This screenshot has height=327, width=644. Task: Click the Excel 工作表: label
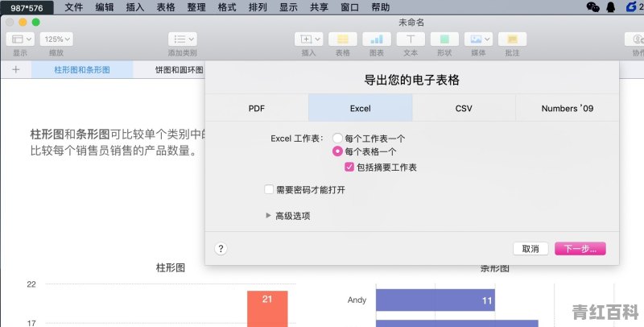(x=297, y=139)
